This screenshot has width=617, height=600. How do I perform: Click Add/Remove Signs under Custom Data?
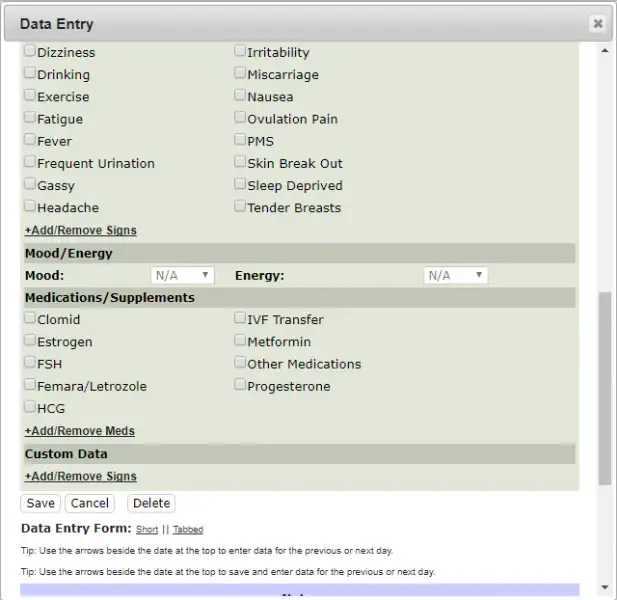click(x=80, y=476)
